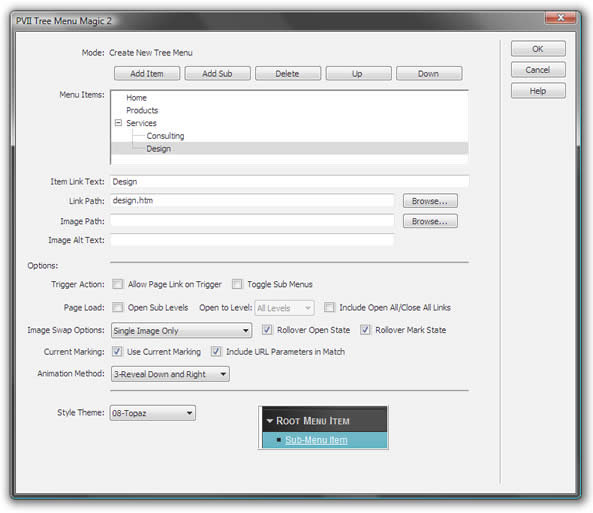Open the Open to Level dropdown

[x=284, y=308]
